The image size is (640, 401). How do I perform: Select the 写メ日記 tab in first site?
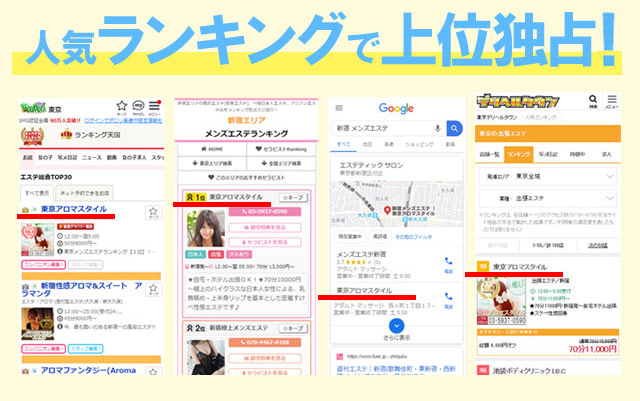coord(67,158)
